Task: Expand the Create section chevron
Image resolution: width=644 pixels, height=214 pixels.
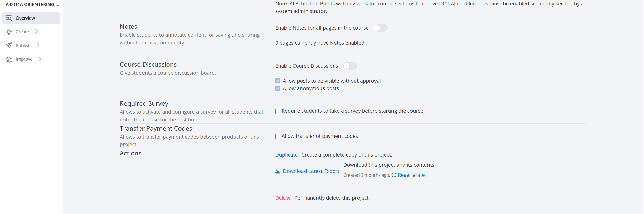Action: point(37,32)
